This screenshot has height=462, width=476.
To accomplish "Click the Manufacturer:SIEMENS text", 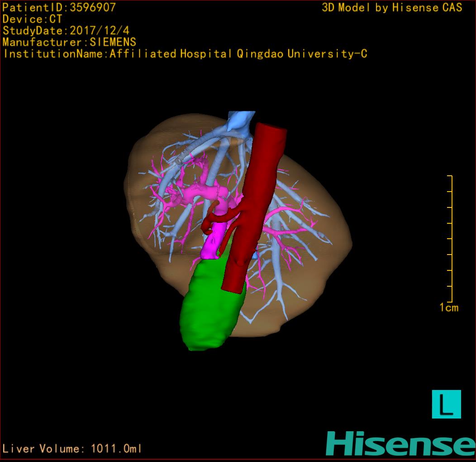I will 69,42.
